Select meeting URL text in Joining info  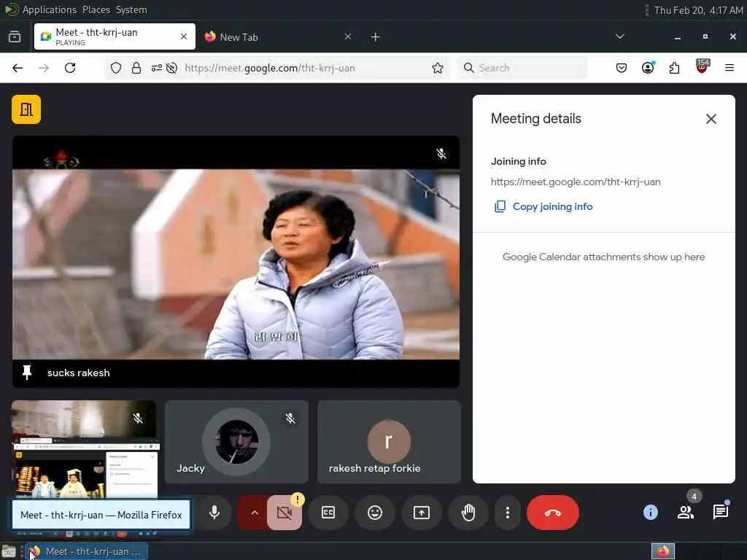[x=576, y=182]
